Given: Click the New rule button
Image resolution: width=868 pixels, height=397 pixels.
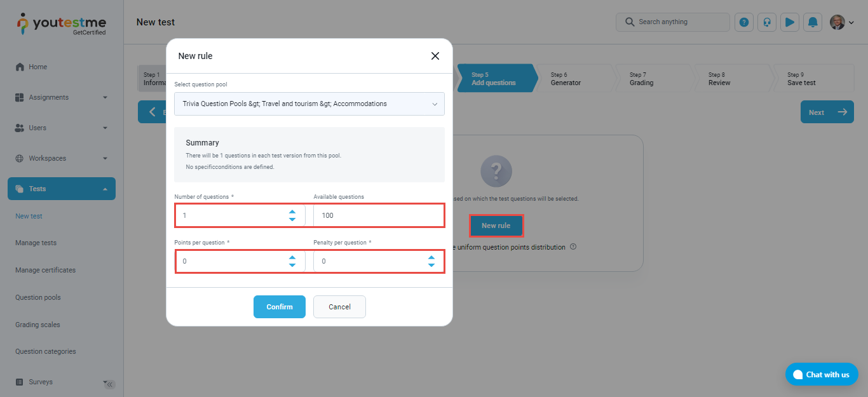Looking at the screenshot, I should (496, 225).
